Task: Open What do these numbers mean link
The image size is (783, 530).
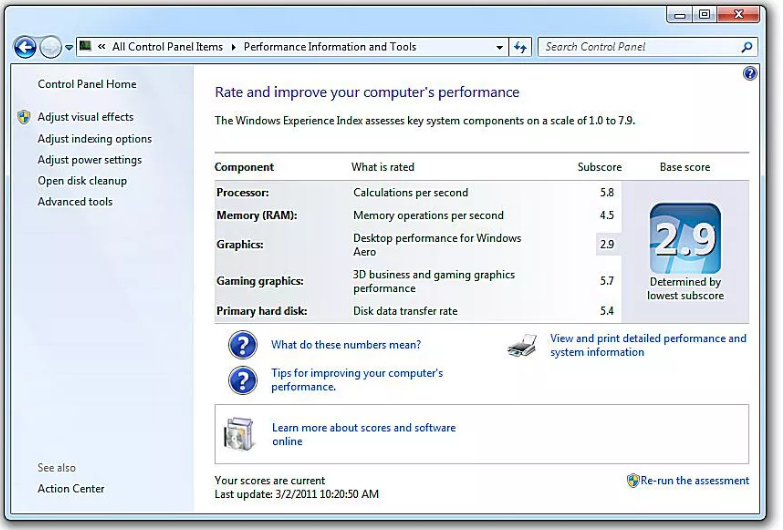Action: click(346, 345)
